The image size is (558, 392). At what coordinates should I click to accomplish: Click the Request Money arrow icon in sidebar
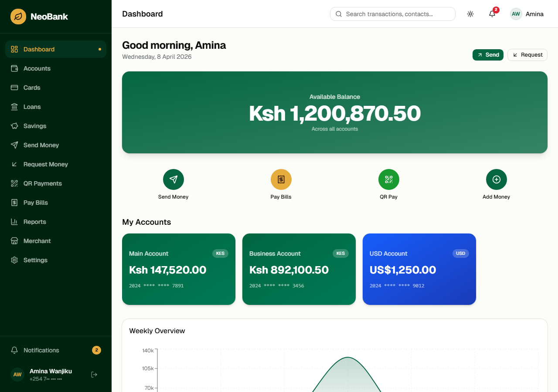pos(14,164)
